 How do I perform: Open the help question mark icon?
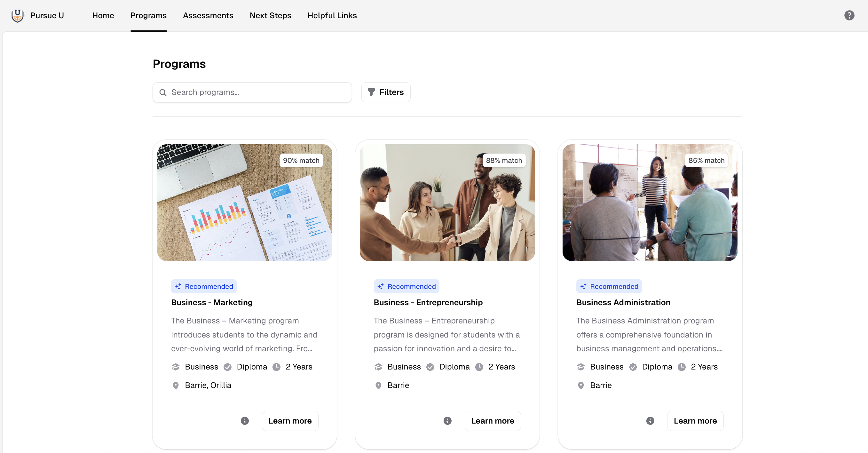point(849,15)
